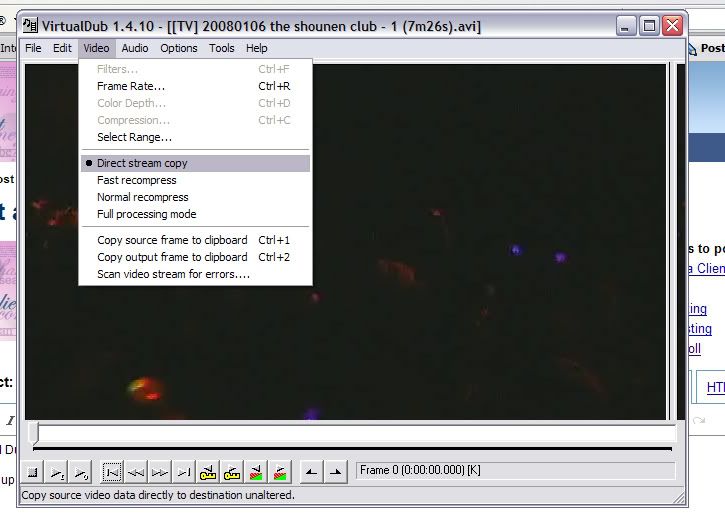
Task: Close the VirtualDub window
Action: (672, 25)
